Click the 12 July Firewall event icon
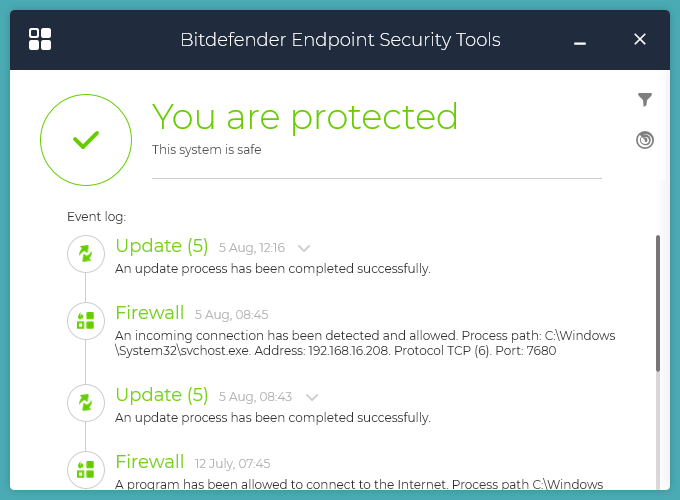This screenshot has width=680, height=500. 86,469
